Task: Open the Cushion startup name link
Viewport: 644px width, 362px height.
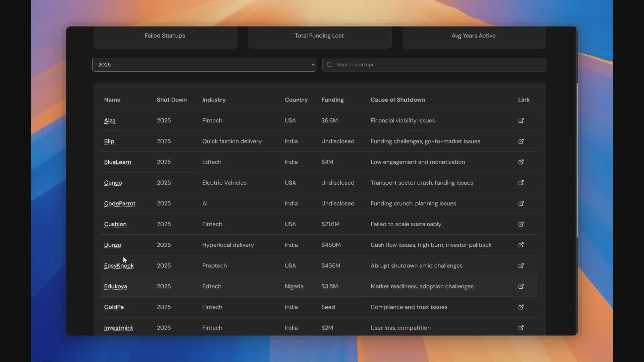Action: (115, 224)
